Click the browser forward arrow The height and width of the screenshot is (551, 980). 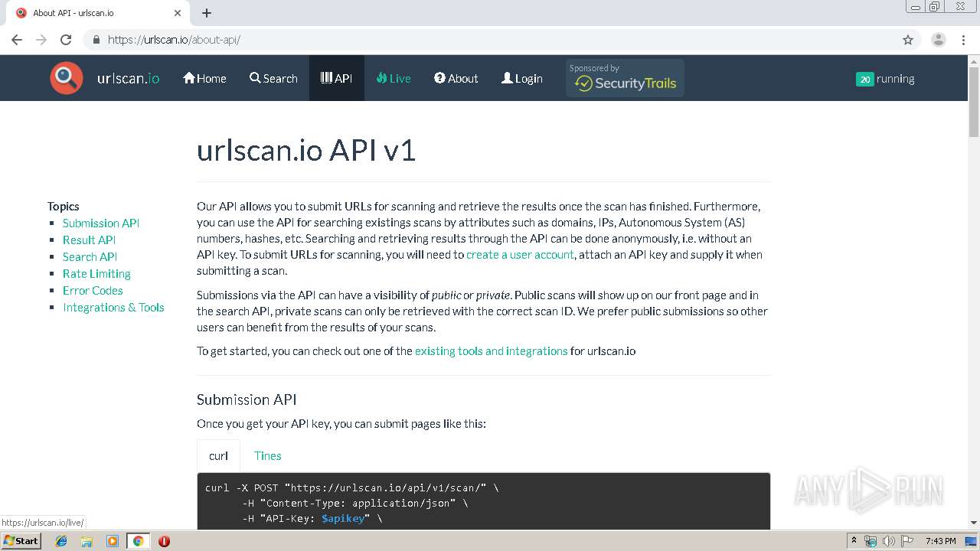tap(41, 40)
